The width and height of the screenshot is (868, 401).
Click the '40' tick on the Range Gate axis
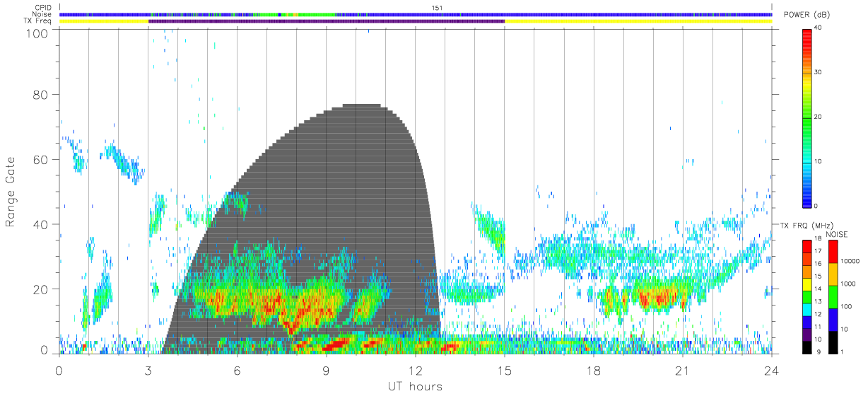coord(42,224)
